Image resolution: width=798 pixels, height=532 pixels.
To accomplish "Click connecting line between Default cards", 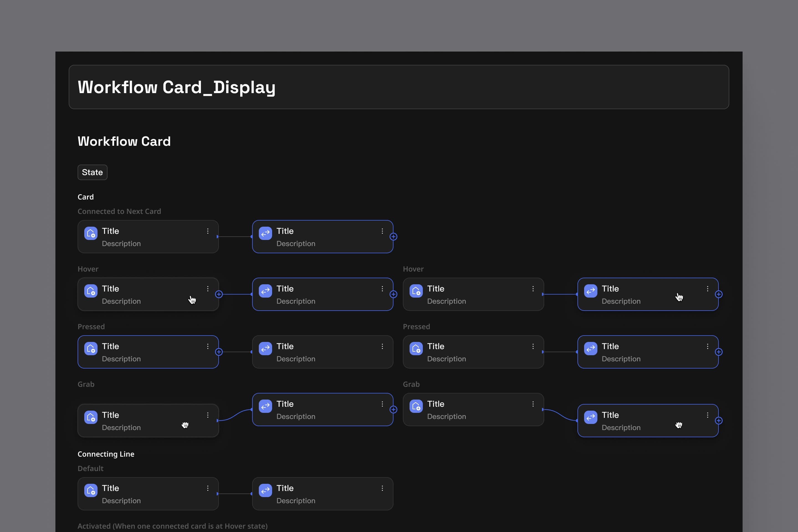I will coord(235,494).
